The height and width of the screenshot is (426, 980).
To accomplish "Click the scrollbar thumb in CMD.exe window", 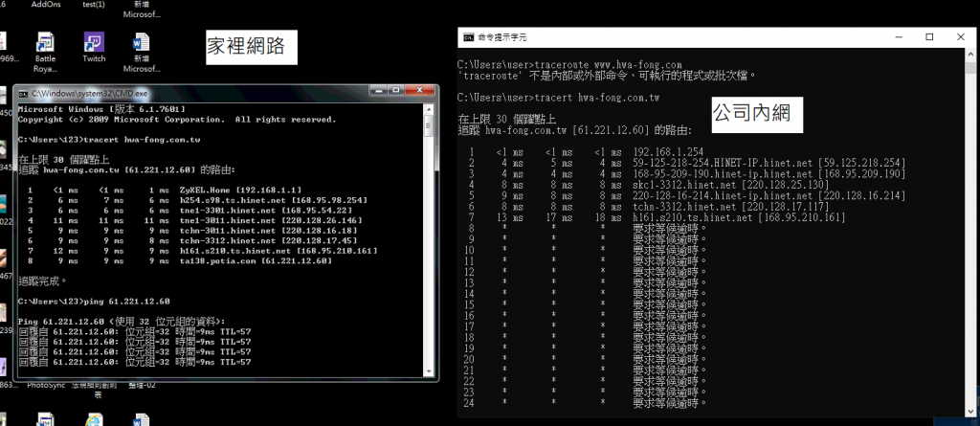I will (x=429, y=125).
